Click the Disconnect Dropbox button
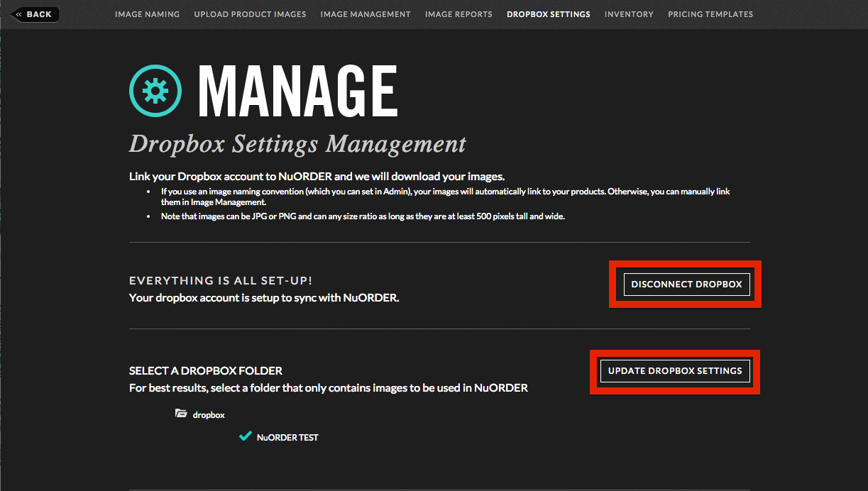This screenshot has height=491, width=868. (686, 284)
